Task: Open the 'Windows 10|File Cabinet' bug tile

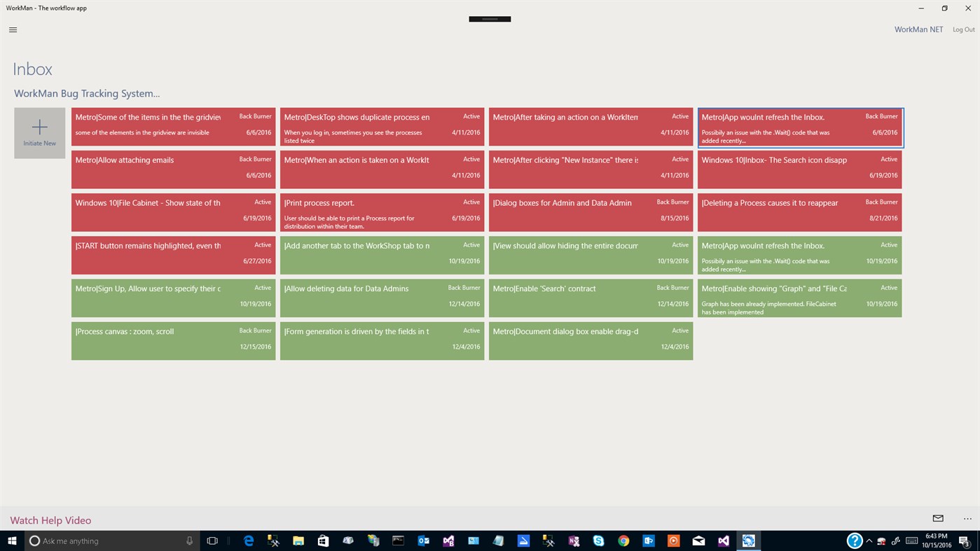Action: (x=173, y=212)
